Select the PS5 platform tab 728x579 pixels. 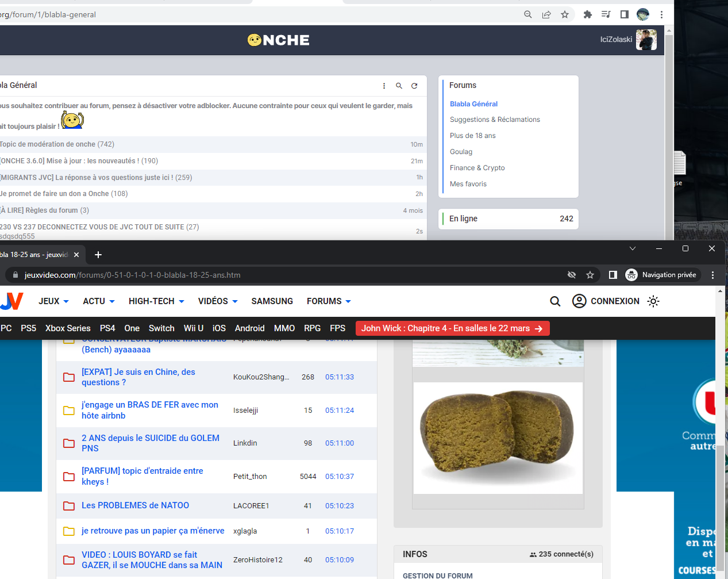(29, 328)
